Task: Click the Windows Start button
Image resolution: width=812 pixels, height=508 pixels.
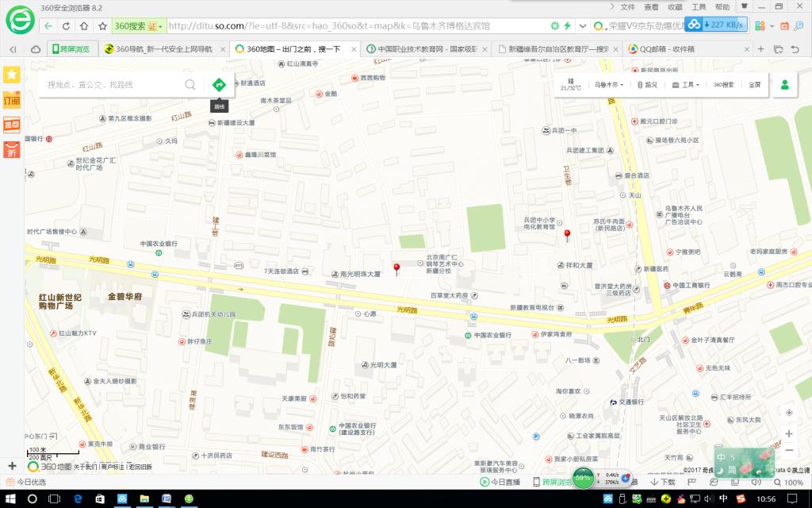Action: point(11,498)
